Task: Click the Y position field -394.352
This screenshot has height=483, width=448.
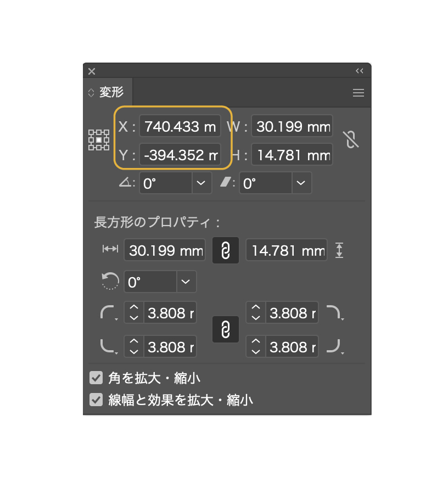Action: [180, 154]
